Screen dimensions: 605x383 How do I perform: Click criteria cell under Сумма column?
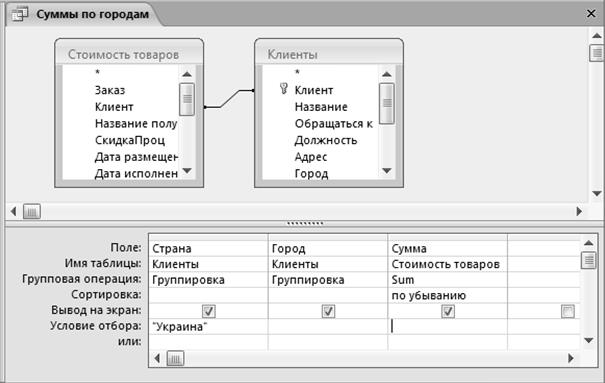448,327
